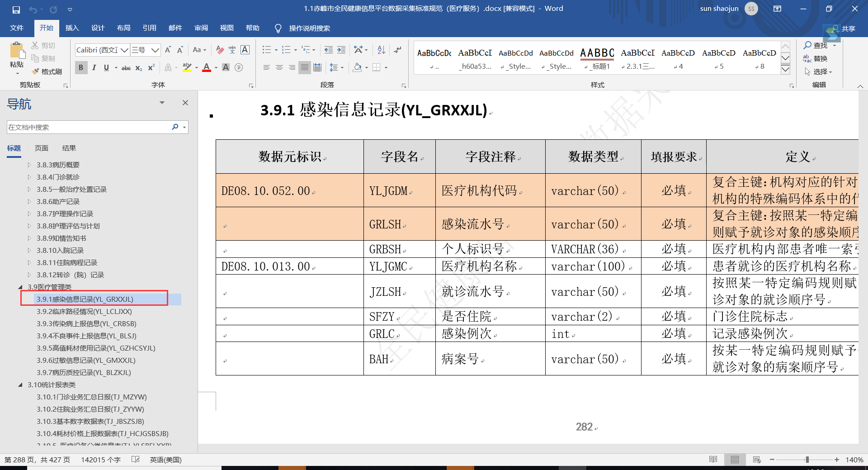
Task: Increase paragraph indent
Action: pos(341,50)
